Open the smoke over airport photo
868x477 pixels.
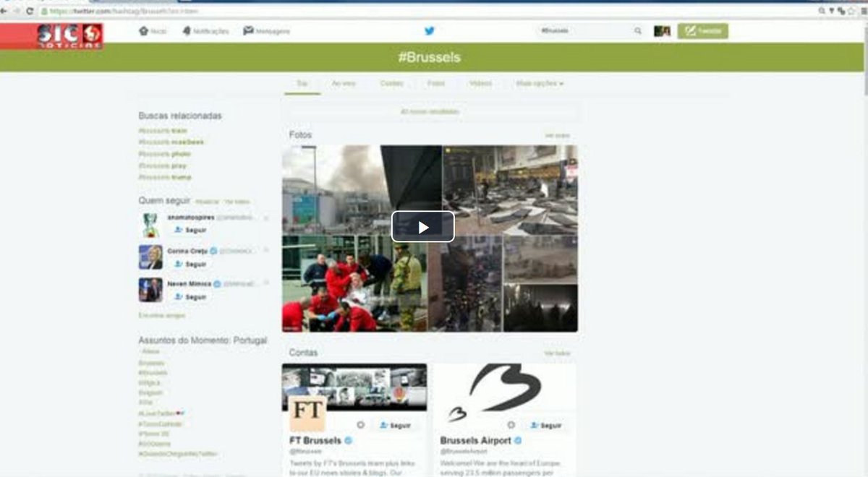tap(362, 189)
